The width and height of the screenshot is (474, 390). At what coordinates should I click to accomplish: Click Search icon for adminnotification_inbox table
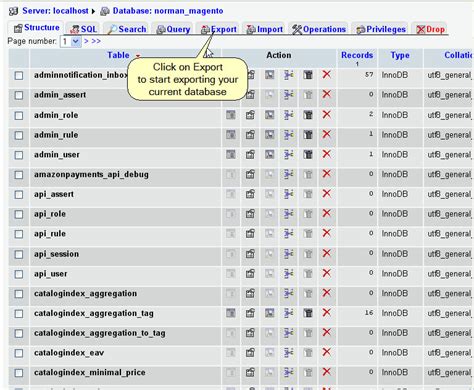click(269, 75)
